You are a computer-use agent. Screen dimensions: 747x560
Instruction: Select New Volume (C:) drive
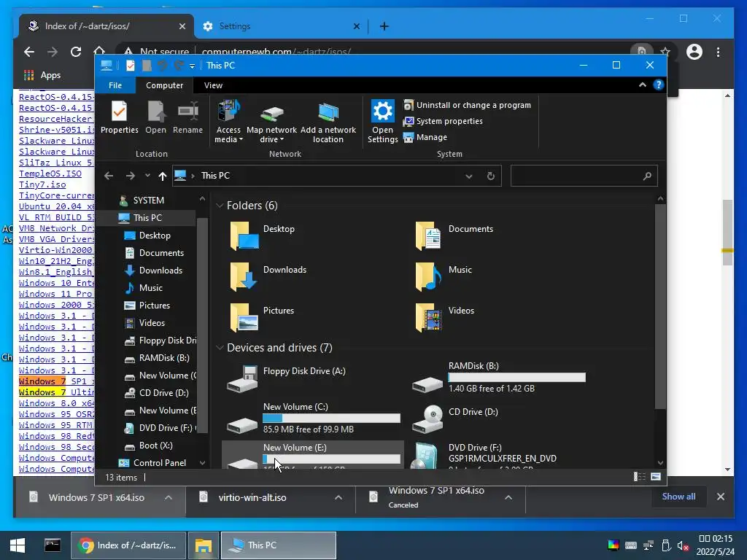pos(312,419)
